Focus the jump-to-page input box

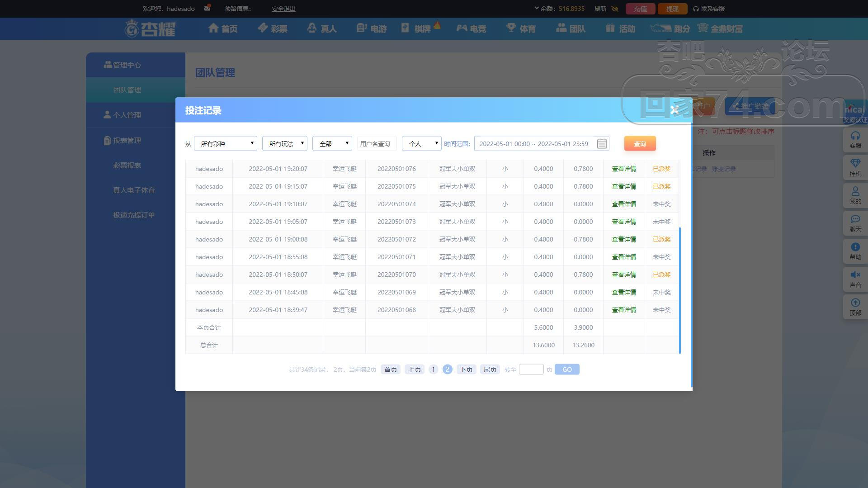pyautogui.click(x=531, y=370)
